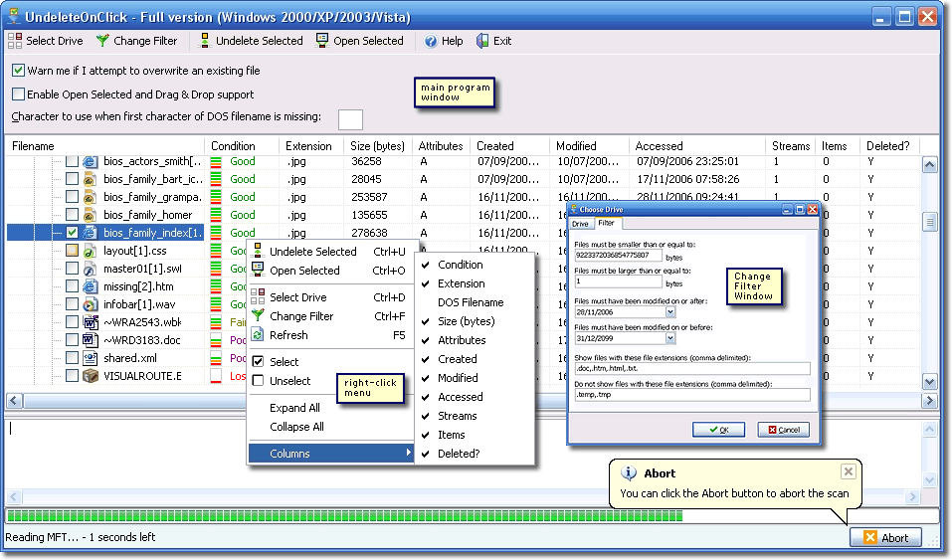
Task: Toggle the DOS Filename column in the submenu
Action: click(471, 302)
